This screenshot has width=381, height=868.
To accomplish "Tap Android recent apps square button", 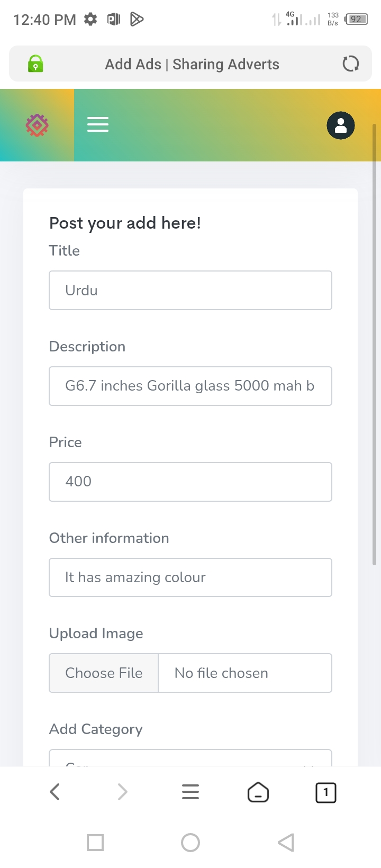I will (x=95, y=843).
